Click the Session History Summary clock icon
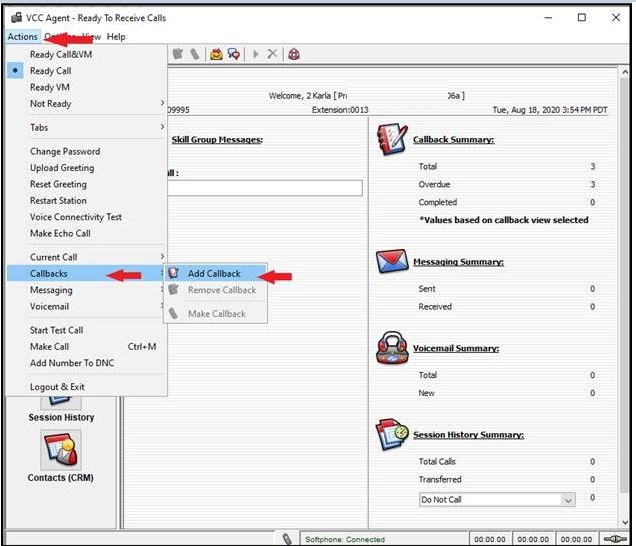This screenshot has height=546, width=636. click(x=392, y=435)
